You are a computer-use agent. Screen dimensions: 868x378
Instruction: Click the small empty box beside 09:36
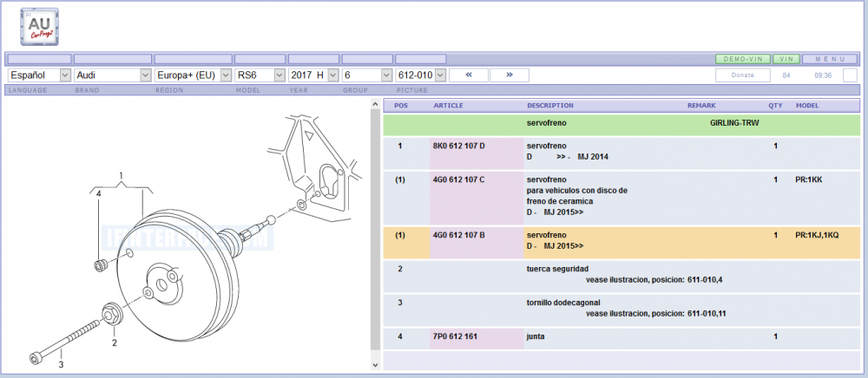click(x=850, y=75)
